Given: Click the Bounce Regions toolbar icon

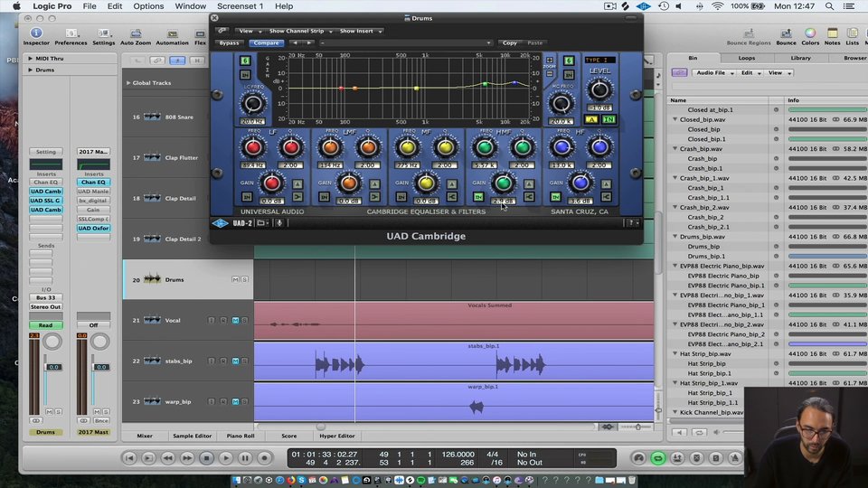Looking at the screenshot, I should [x=749, y=33].
